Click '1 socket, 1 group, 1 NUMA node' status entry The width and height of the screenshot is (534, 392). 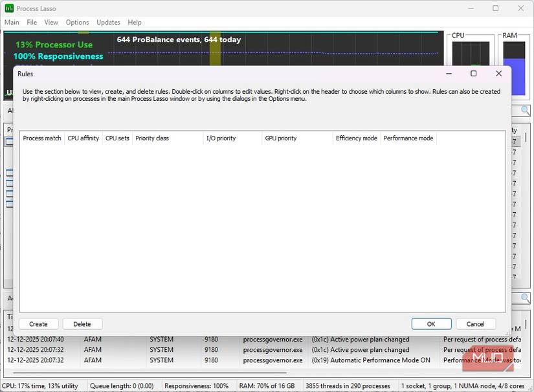click(x=463, y=386)
